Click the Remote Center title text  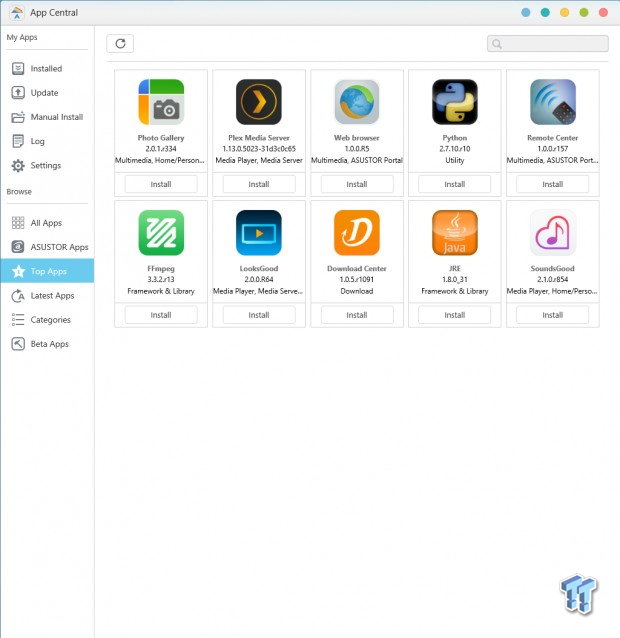point(552,138)
